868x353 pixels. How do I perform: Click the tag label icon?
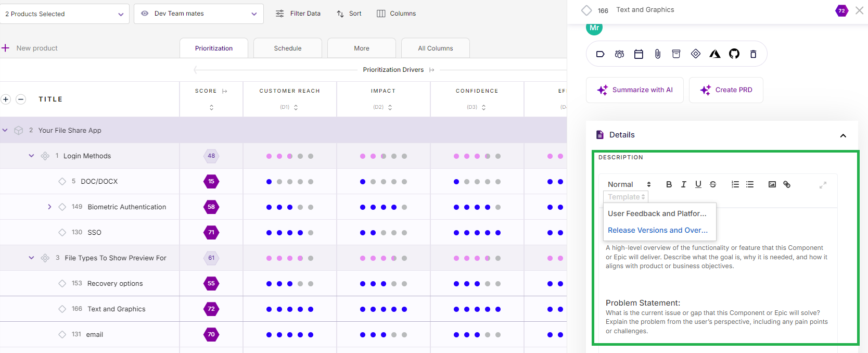tap(600, 54)
